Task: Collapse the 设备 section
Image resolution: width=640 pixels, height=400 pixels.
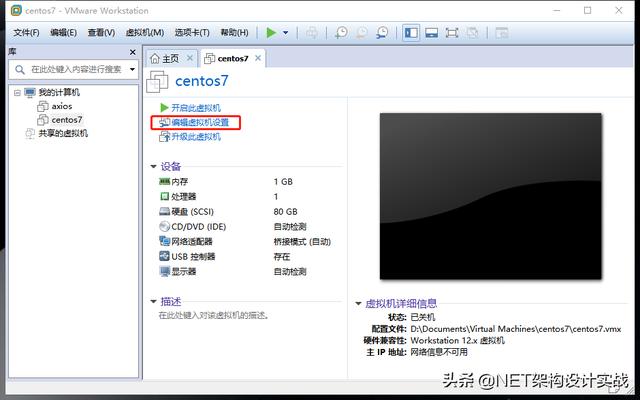Action: pyautogui.click(x=153, y=167)
